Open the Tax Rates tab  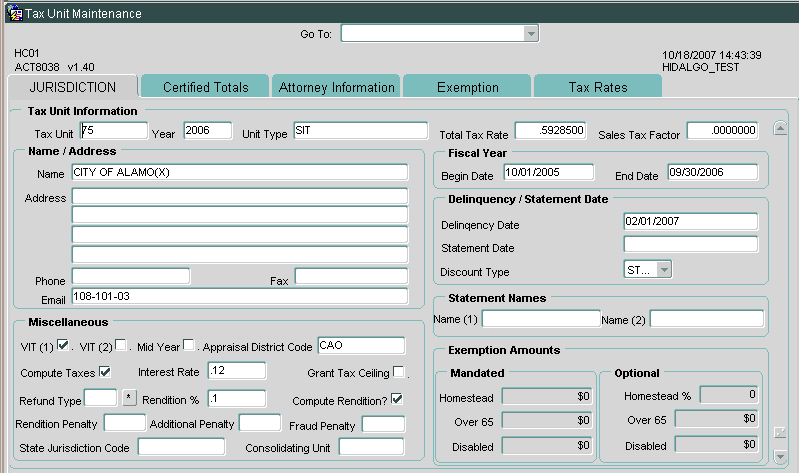click(x=598, y=87)
